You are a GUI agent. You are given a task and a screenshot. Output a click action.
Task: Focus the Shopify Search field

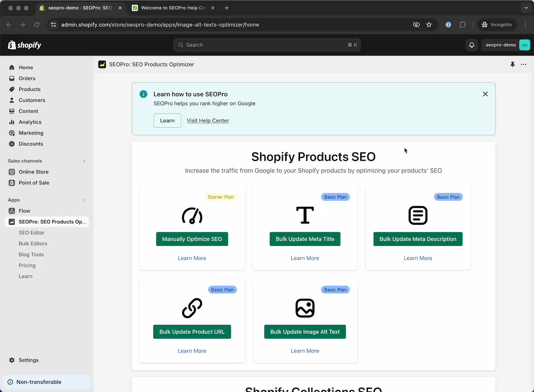point(267,45)
